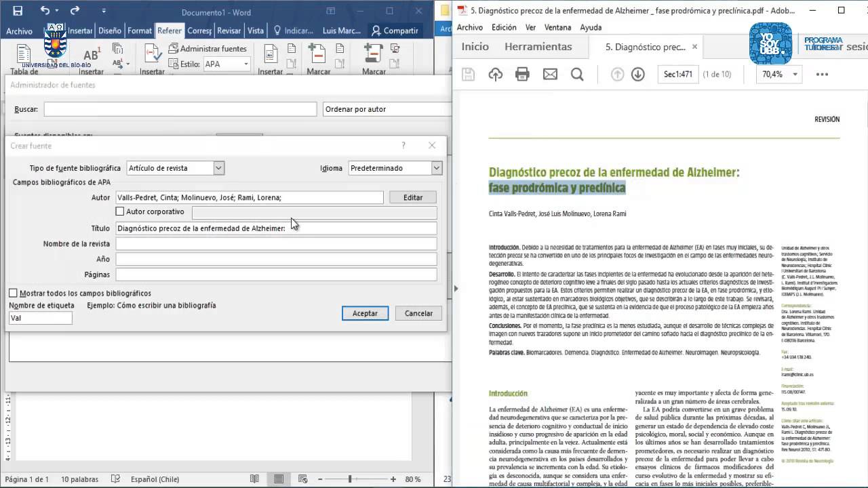This screenshot has height=488, width=868.
Task: Click the Nombre de etiqueta field
Action: click(x=41, y=318)
